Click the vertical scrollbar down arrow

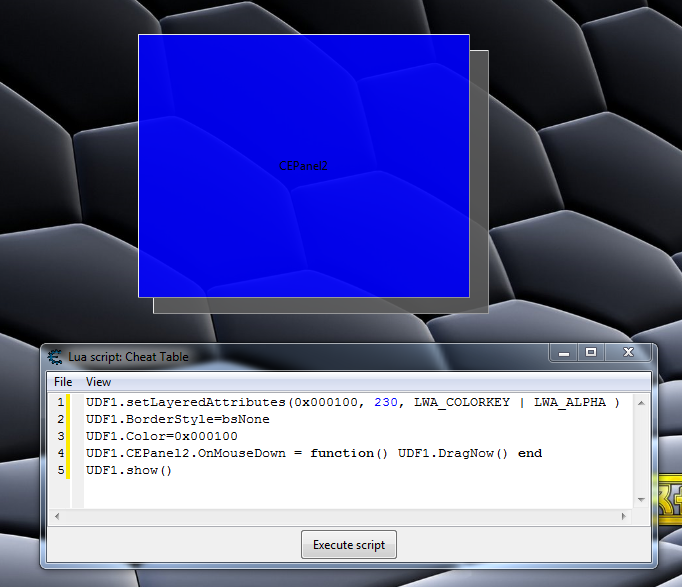point(641,500)
